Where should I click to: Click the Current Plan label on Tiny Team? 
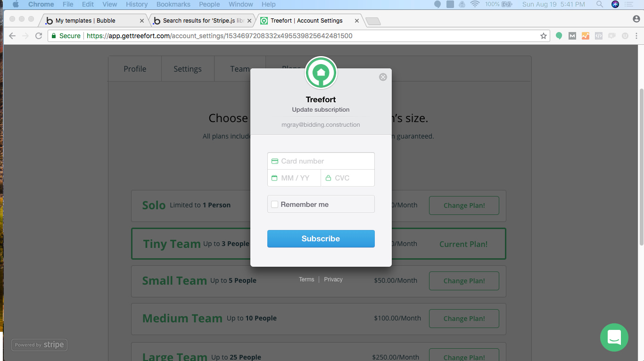pos(463,244)
